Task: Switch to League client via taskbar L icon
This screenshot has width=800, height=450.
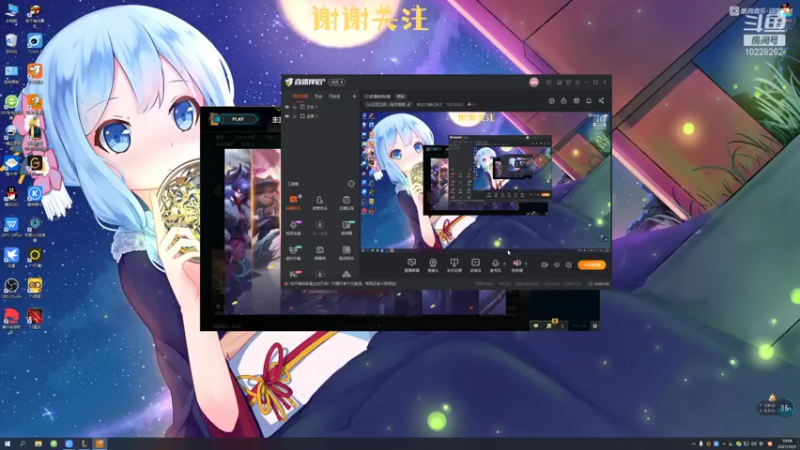Action: pos(84,444)
